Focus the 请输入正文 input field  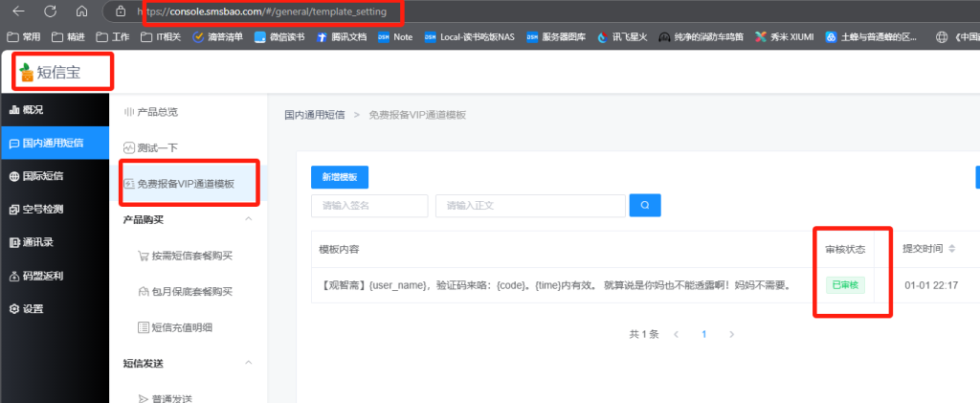click(530, 205)
